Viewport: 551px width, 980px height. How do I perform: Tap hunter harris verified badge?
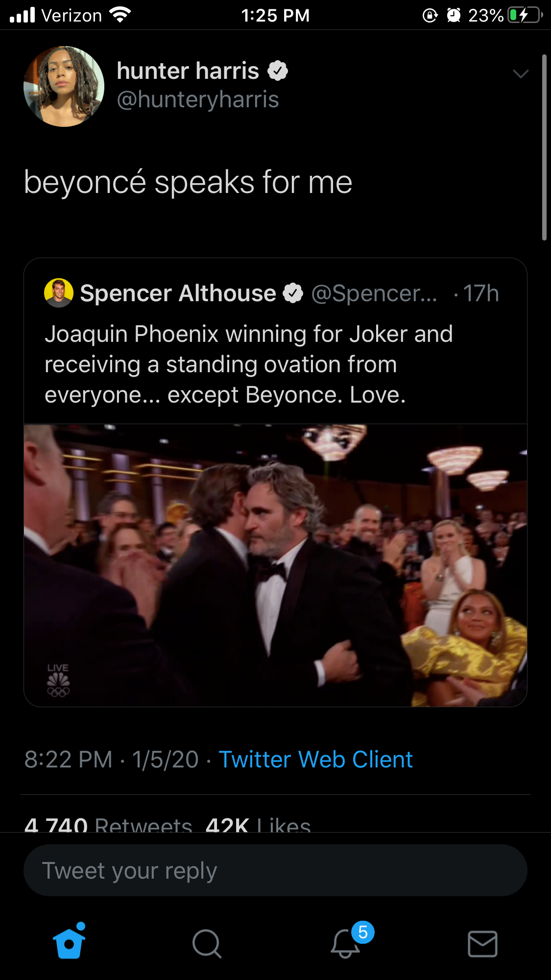278,71
